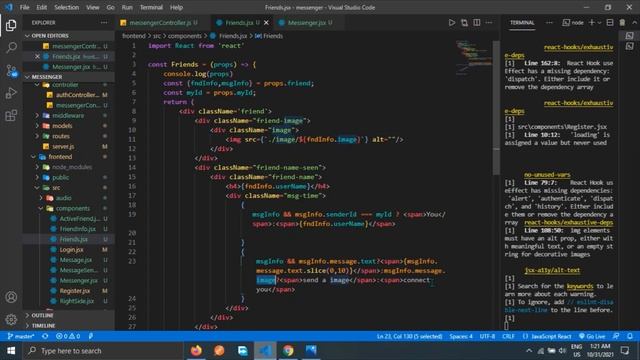Image resolution: width=640 pixels, height=360 pixels.
Task: Open Explorer panel More Actions ellipsis
Action: pos(104,22)
